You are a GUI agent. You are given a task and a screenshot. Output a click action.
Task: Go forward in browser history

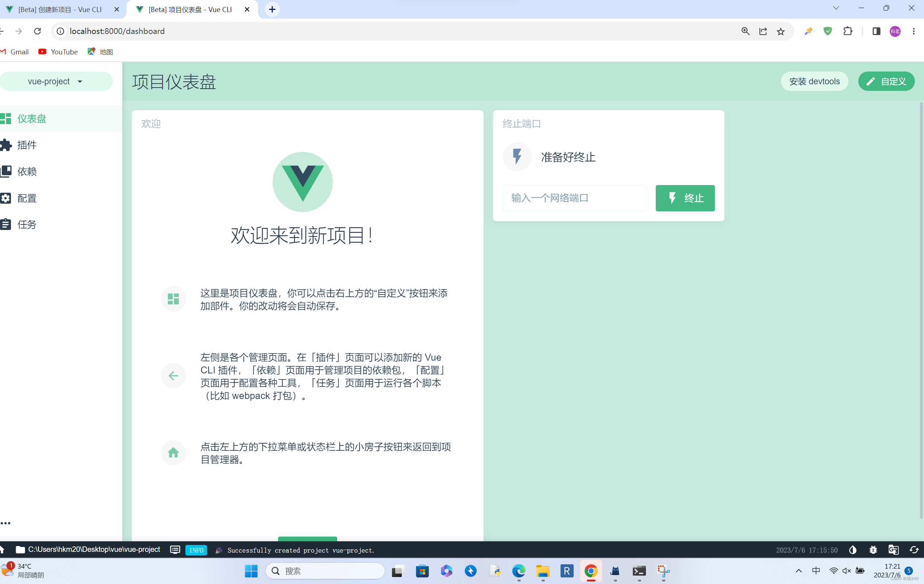(18, 31)
